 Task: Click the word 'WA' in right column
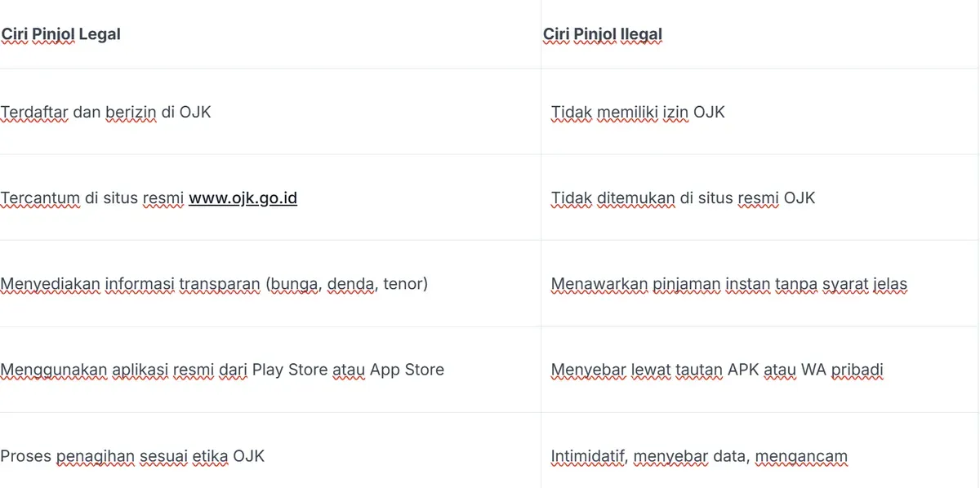pos(813,370)
